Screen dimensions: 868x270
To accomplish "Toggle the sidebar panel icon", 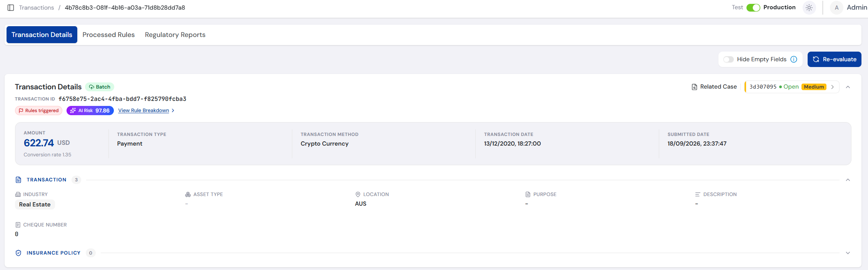I will (11, 8).
